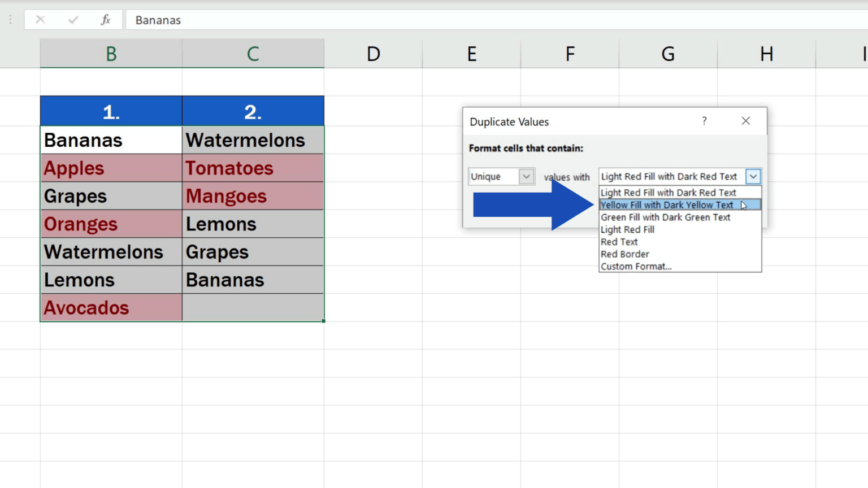The image size is (868, 488).
Task: Select the Avocados cell
Action: point(111,308)
